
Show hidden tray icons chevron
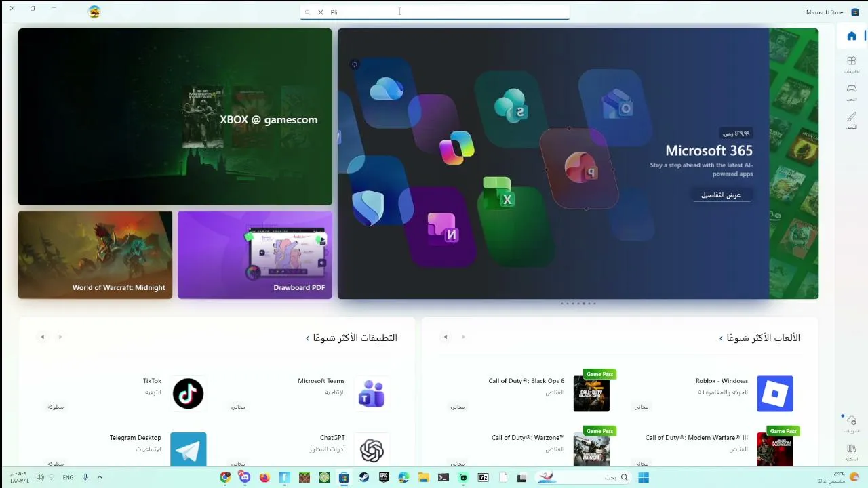pos(100,477)
